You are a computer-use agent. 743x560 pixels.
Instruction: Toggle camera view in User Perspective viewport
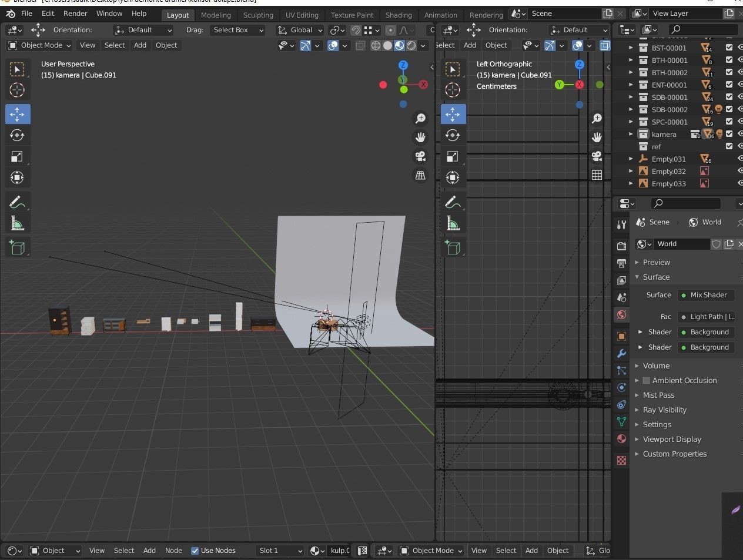(420, 156)
